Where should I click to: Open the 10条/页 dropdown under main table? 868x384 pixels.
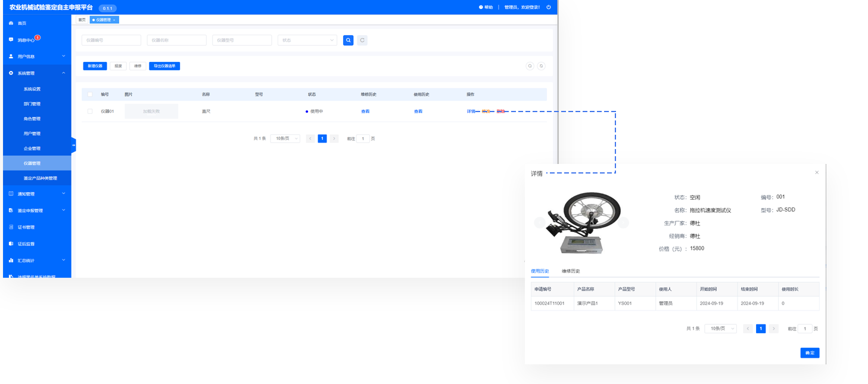click(x=285, y=138)
